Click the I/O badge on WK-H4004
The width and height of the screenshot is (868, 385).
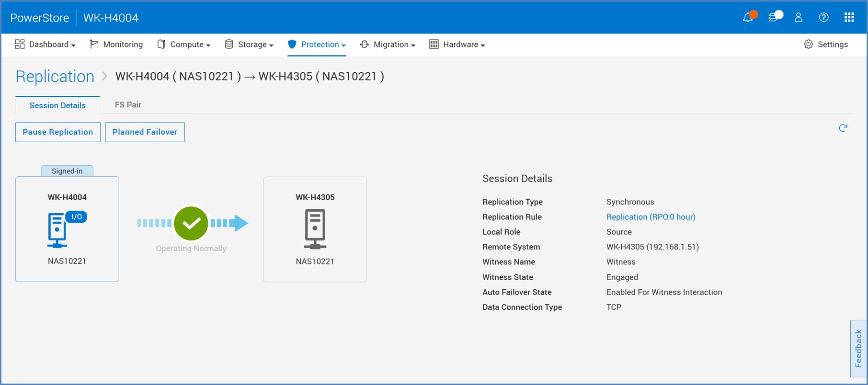[77, 217]
